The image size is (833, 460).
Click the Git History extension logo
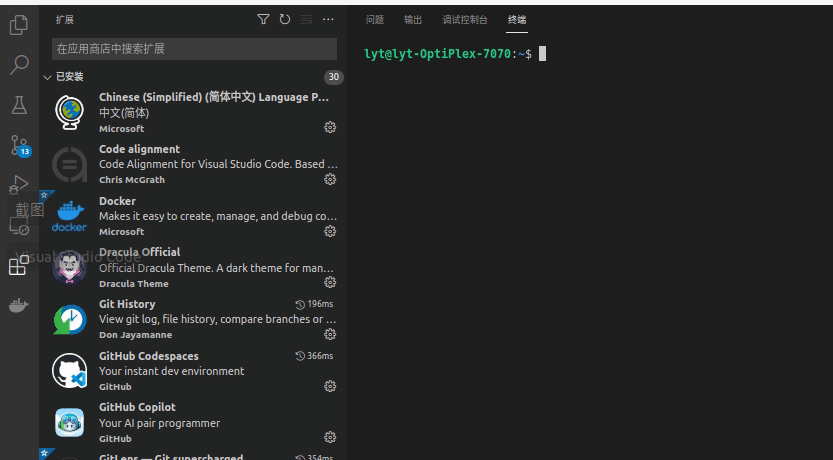click(x=70, y=319)
